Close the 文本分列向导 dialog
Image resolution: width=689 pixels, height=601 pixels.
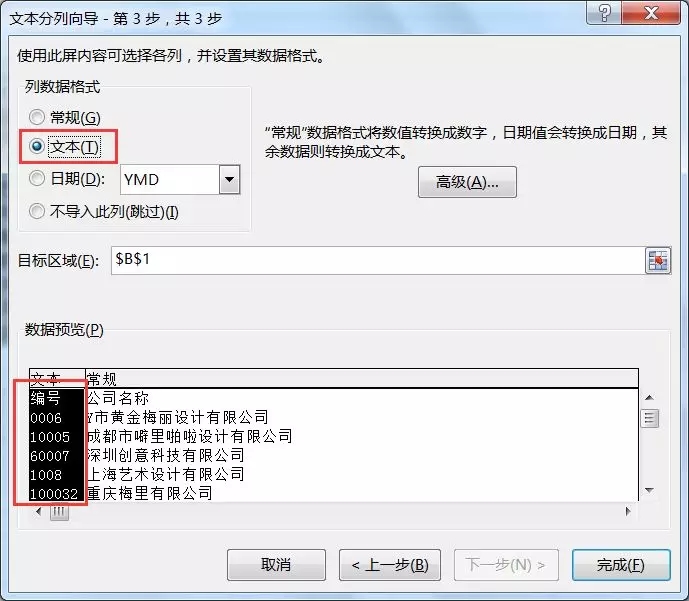coord(651,13)
